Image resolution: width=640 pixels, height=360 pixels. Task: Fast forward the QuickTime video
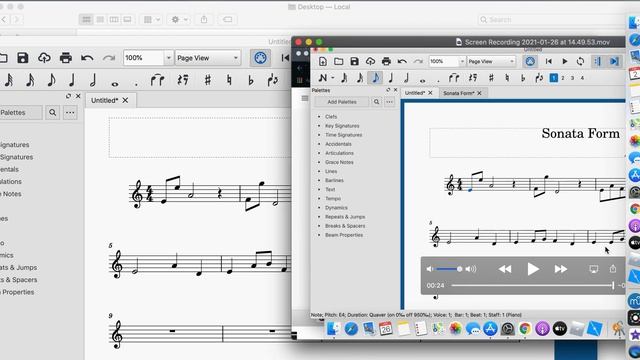click(560, 269)
